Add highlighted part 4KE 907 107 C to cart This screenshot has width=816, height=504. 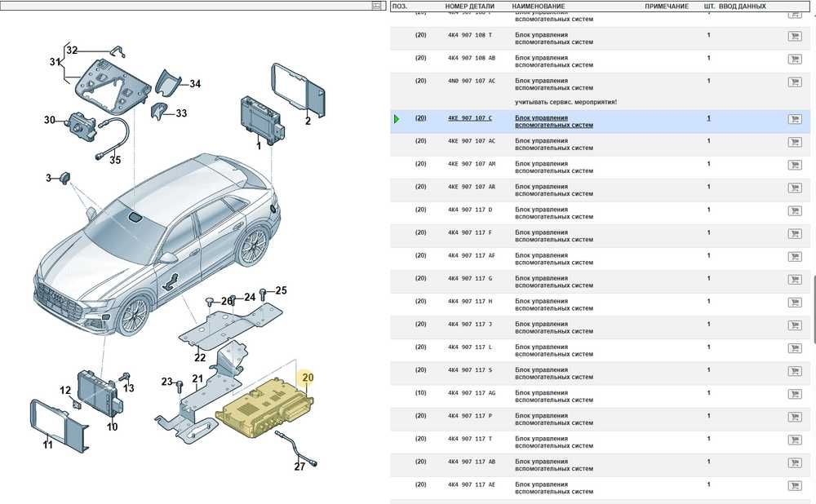tap(794, 119)
